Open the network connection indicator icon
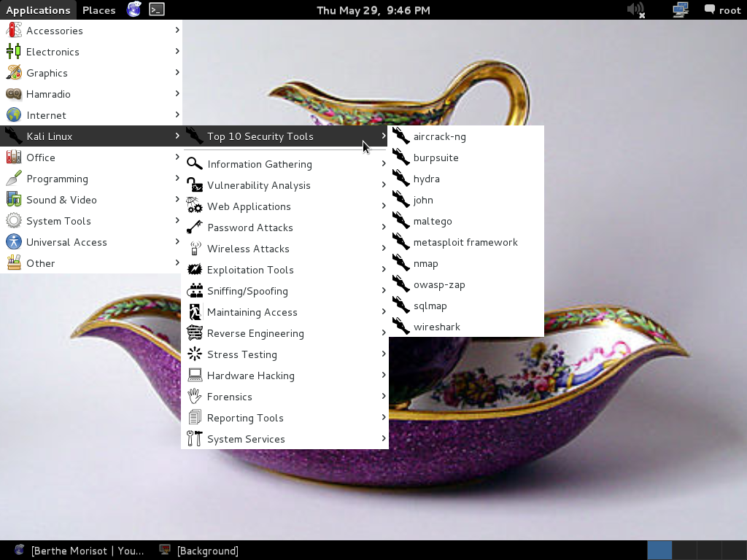The image size is (747, 560). coord(680,9)
